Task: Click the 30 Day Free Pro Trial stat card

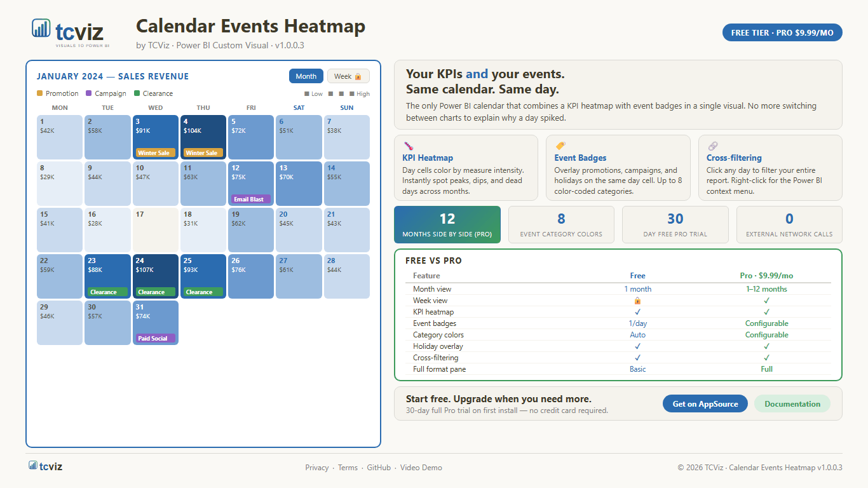Action: 675,225
